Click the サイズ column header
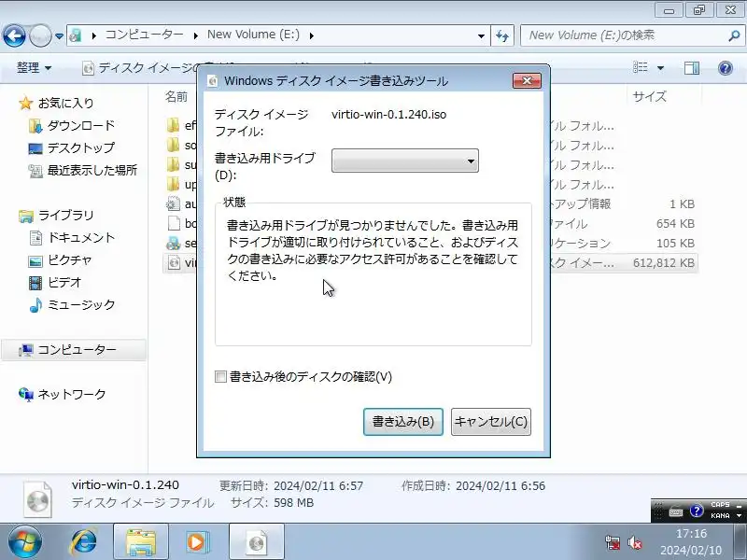Image resolution: width=747 pixels, height=560 pixels. 650,97
